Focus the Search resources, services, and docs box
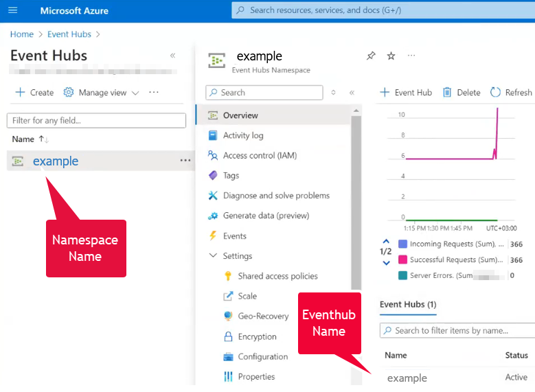 [383, 10]
